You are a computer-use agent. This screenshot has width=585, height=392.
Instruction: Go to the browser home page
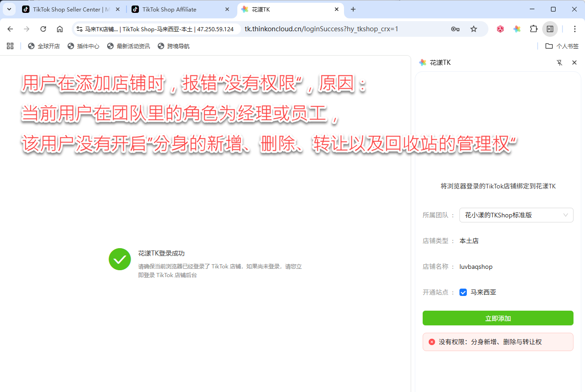point(60,29)
